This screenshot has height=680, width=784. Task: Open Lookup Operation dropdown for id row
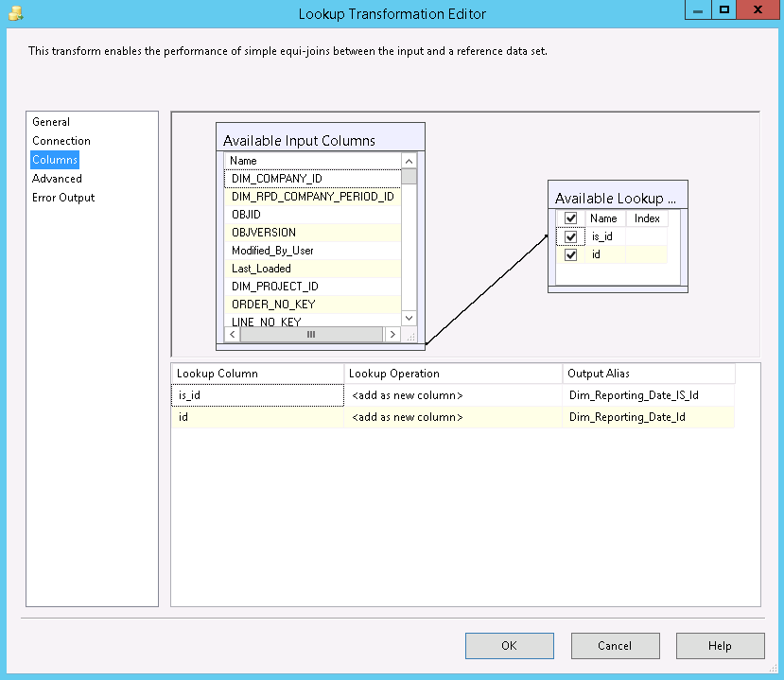pos(452,417)
